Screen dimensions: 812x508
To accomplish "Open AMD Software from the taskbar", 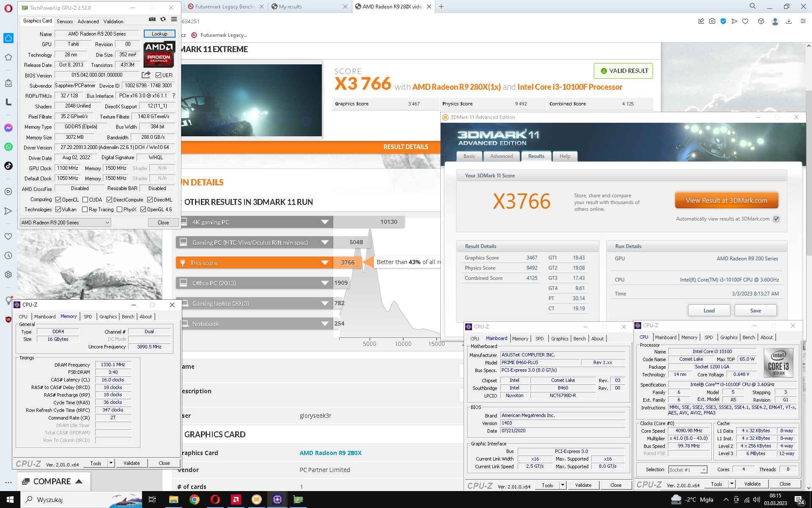I will point(236,500).
